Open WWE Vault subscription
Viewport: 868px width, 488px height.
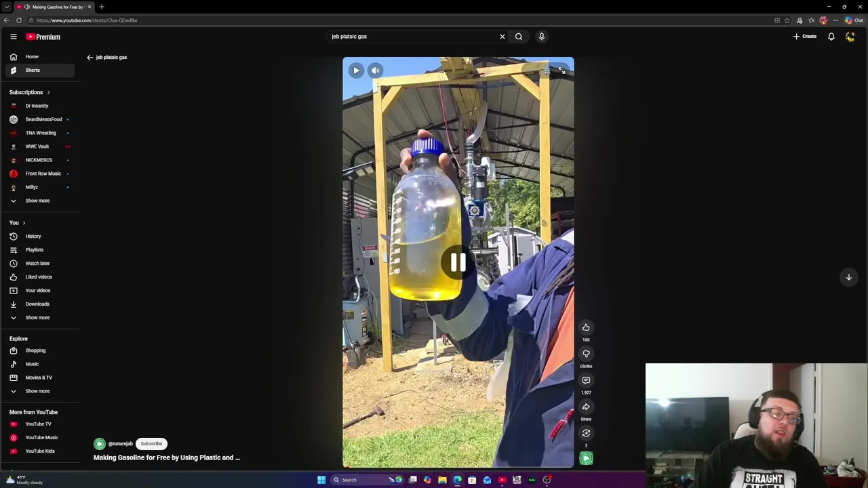[x=41, y=146]
